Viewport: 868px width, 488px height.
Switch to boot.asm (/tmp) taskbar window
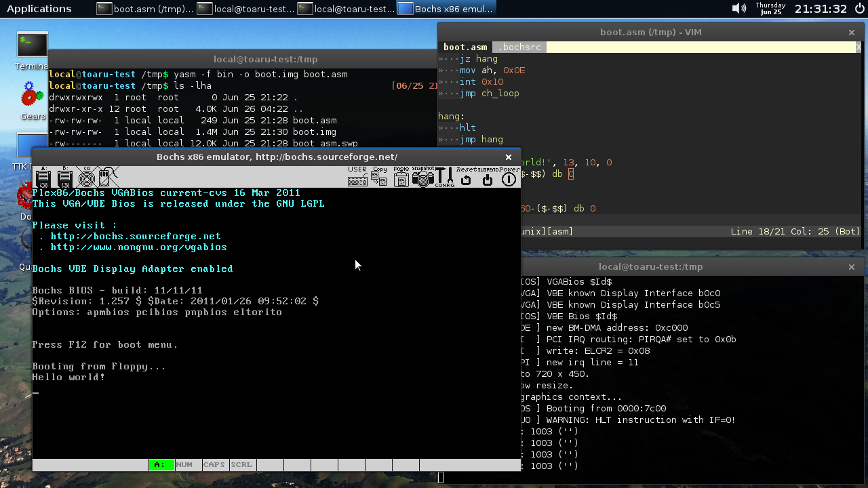click(x=144, y=9)
